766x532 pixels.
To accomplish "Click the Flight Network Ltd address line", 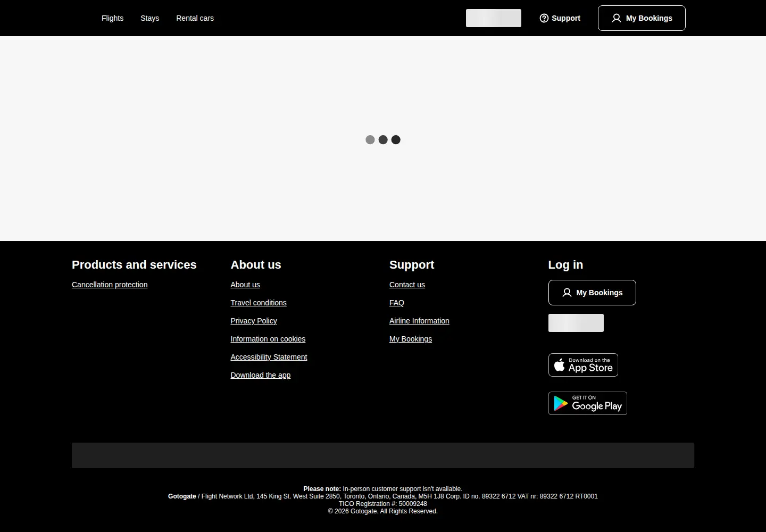I will tap(383, 496).
